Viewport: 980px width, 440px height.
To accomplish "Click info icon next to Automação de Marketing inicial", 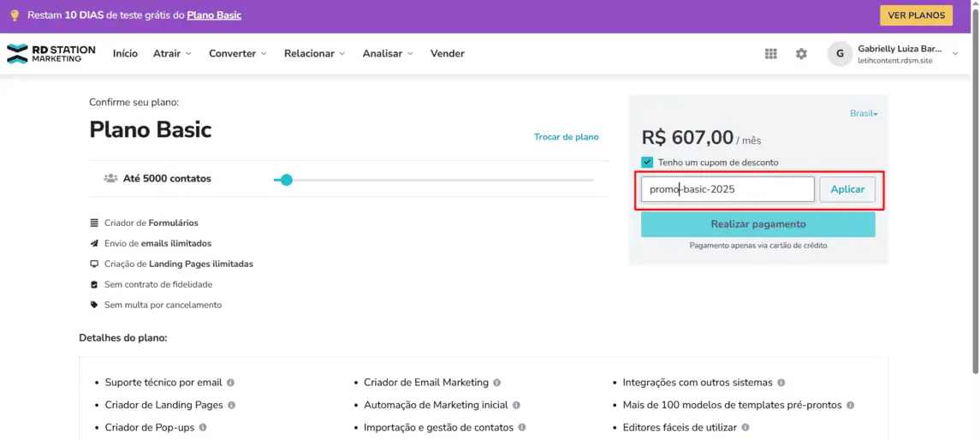I will click(516, 405).
